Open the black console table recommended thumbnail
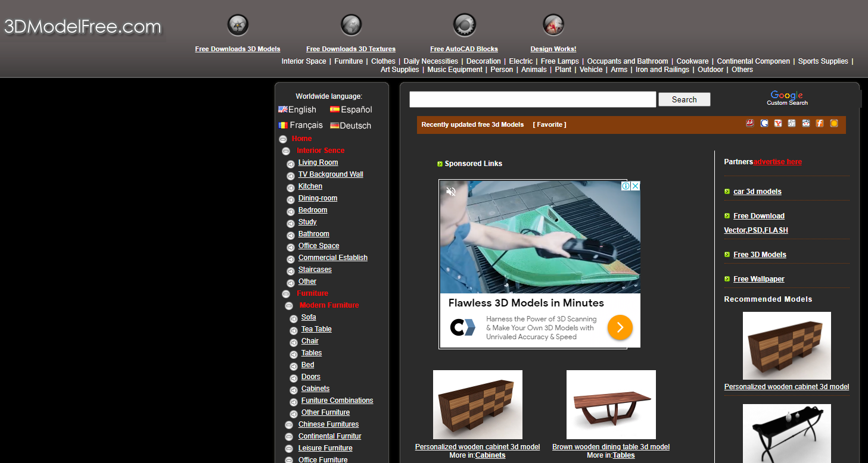The width and height of the screenshot is (868, 463). 787,433
